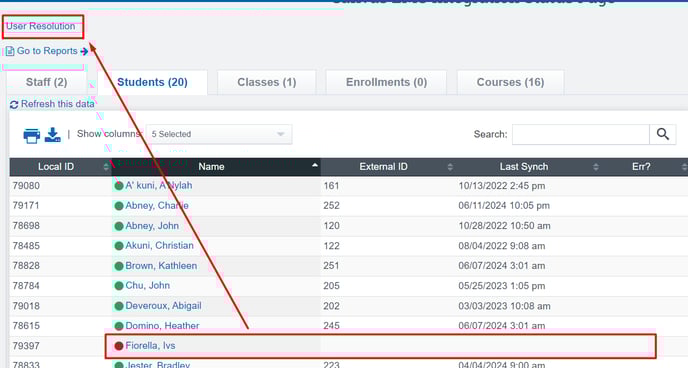Expand the 5 Selected columns dropdown
688x368 pixels.
[x=219, y=134]
